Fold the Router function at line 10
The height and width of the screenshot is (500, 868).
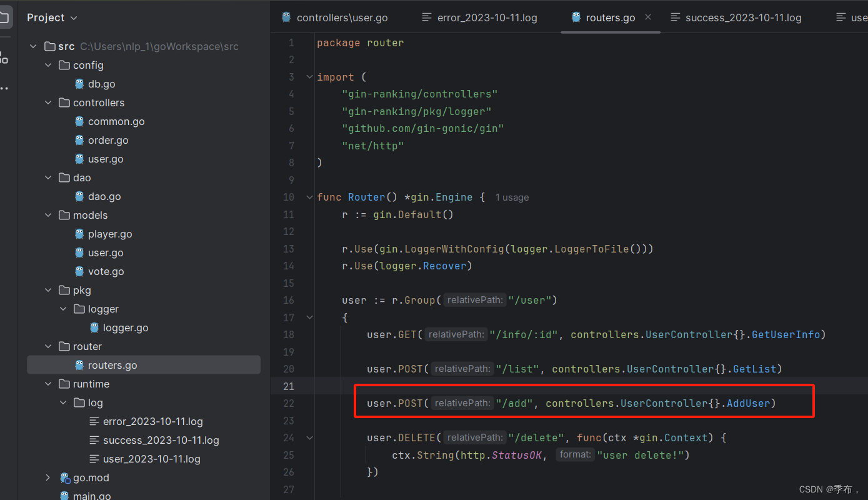click(x=309, y=197)
